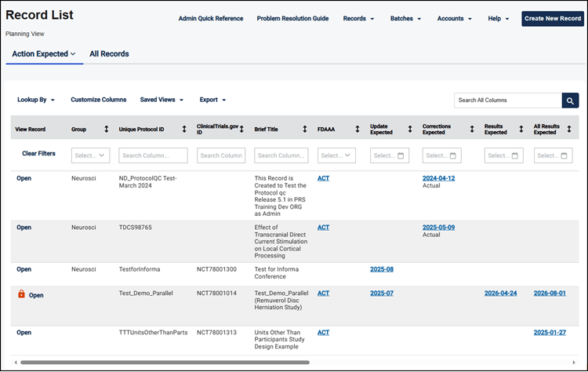
Task: Click Brief Title search column field
Action: pyautogui.click(x=281, y=155)
